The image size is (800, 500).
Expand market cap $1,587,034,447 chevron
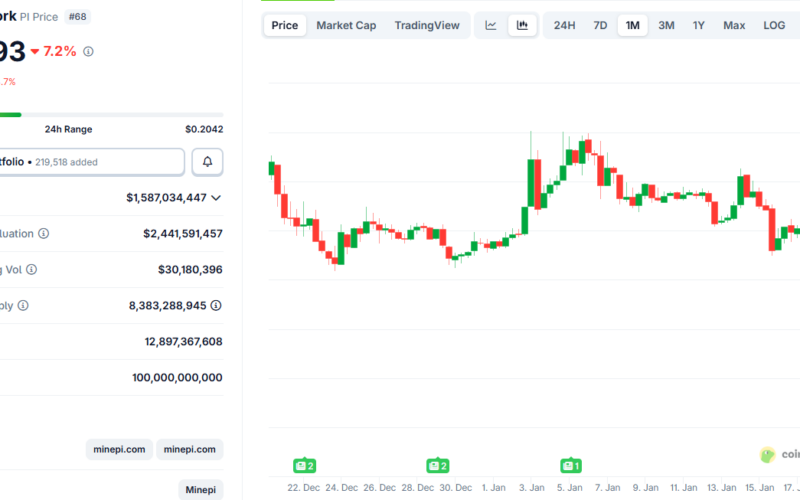coord(216,198)
